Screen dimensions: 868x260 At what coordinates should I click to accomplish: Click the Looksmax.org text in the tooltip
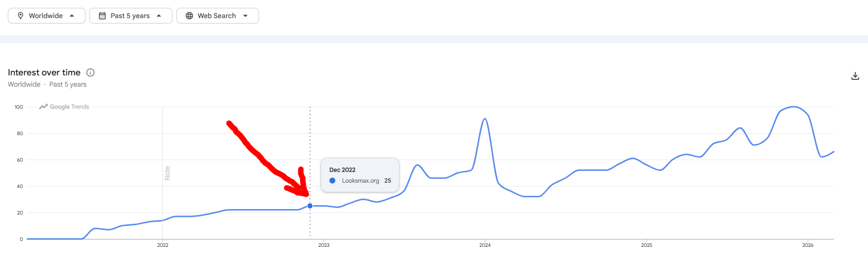[360, 181]
